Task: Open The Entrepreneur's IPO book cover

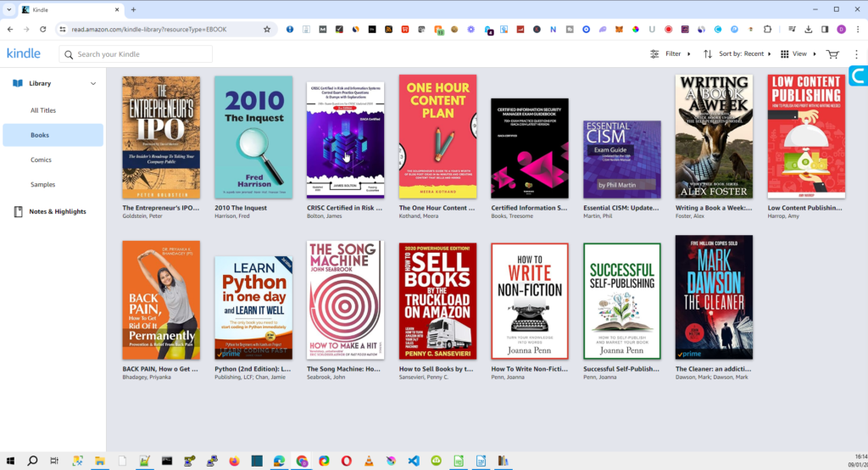Action: [161, 137]
